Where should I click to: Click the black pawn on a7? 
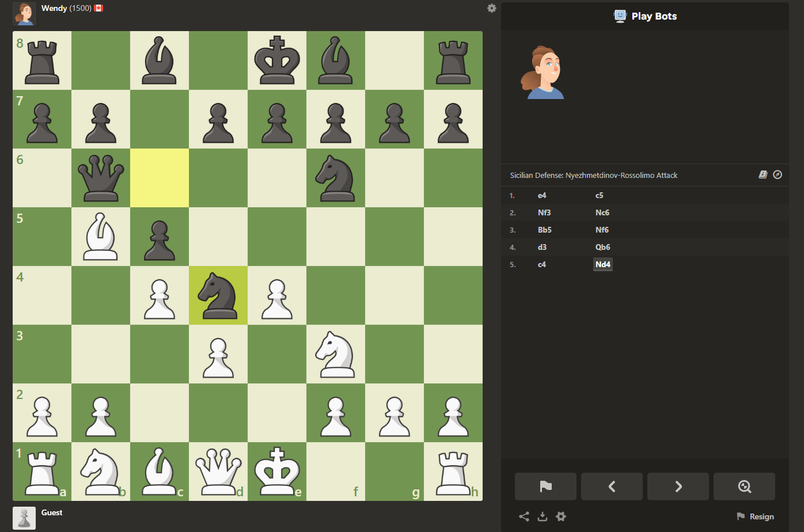(x=42, y=119)
